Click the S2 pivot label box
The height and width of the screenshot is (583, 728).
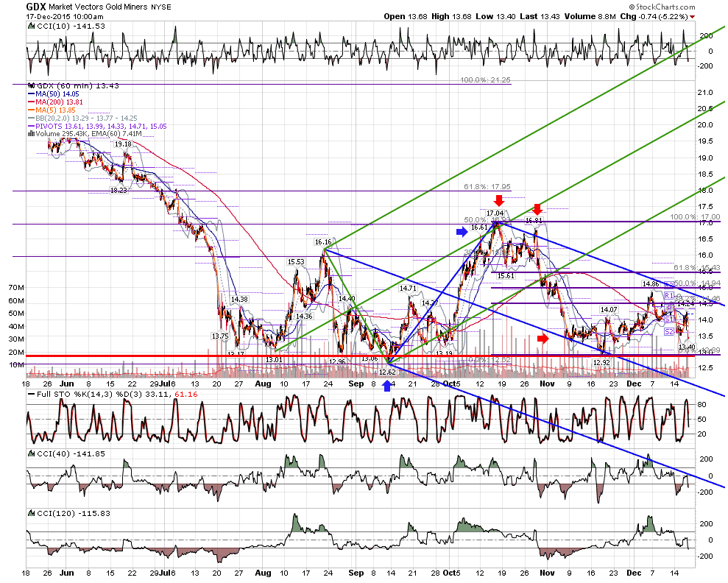[668, 331]
